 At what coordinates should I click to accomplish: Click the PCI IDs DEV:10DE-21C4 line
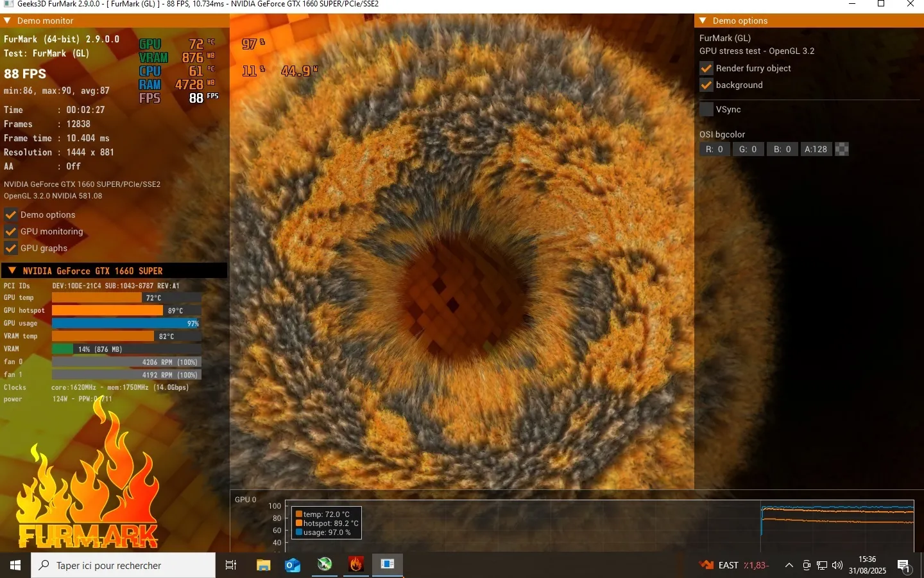[x=92, y=286]
